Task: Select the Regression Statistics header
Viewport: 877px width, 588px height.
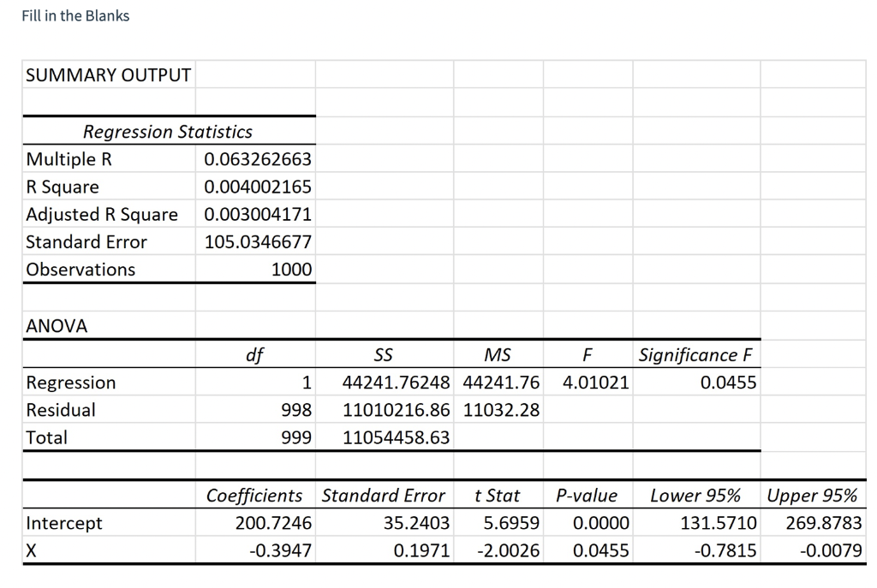Action: [167, 132]
